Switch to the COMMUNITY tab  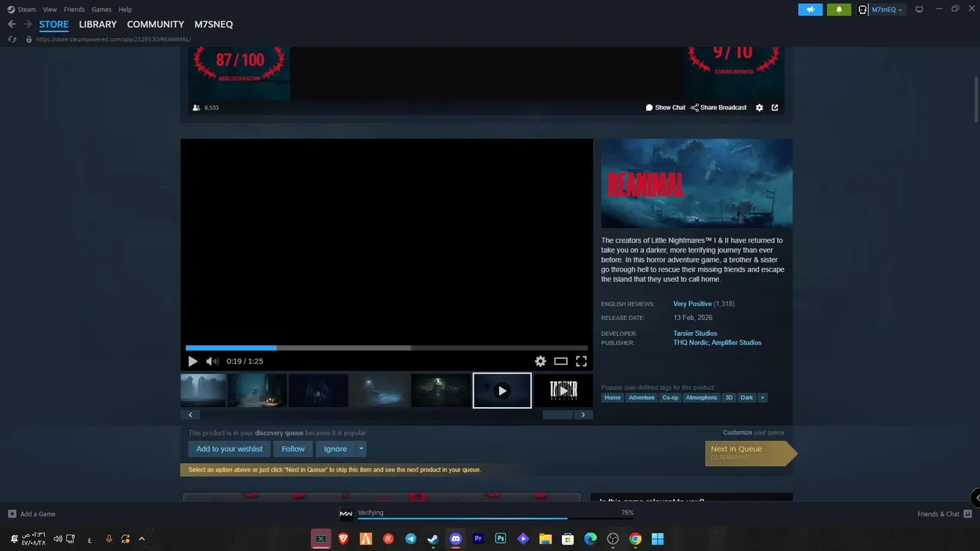(x=155, y=24)
